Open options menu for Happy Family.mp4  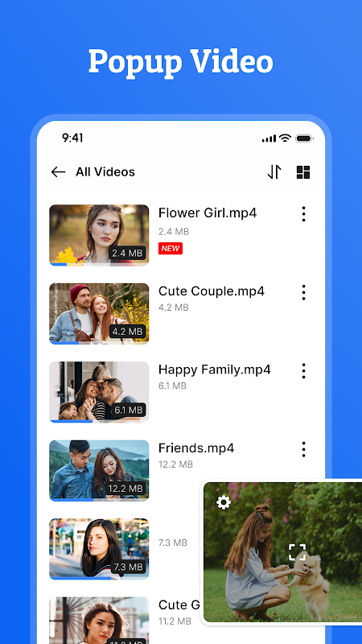point(304,371)
